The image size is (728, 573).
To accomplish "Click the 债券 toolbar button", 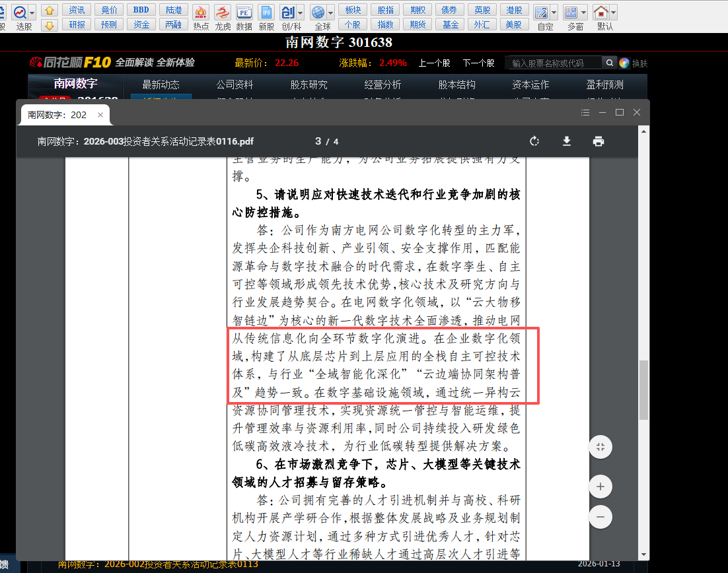I will (x=450, y=10).
